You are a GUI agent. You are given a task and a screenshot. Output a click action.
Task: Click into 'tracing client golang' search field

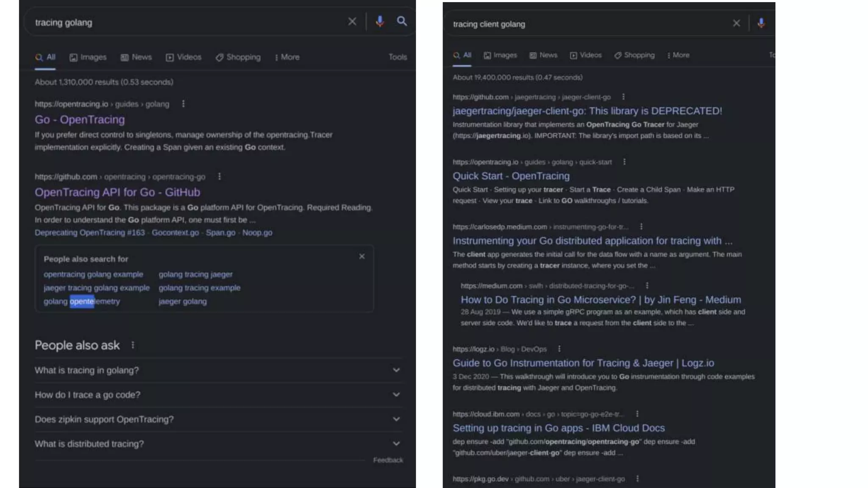585,24
